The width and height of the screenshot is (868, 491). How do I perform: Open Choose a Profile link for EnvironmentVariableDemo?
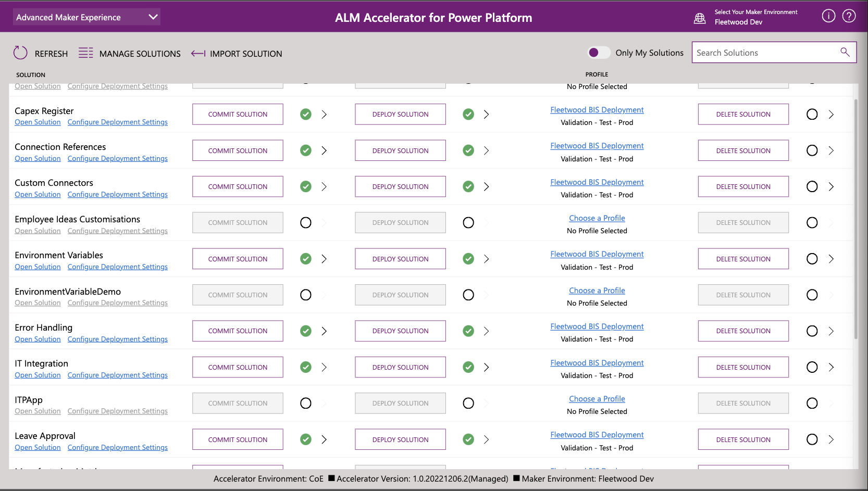[x=597, y=290]
